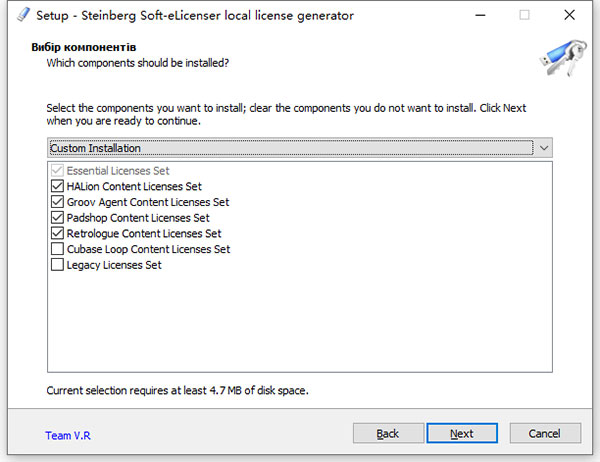Enable Cubase Loop Content Licenses Set
Screen dimensions: 600x462
coord(56,249)
